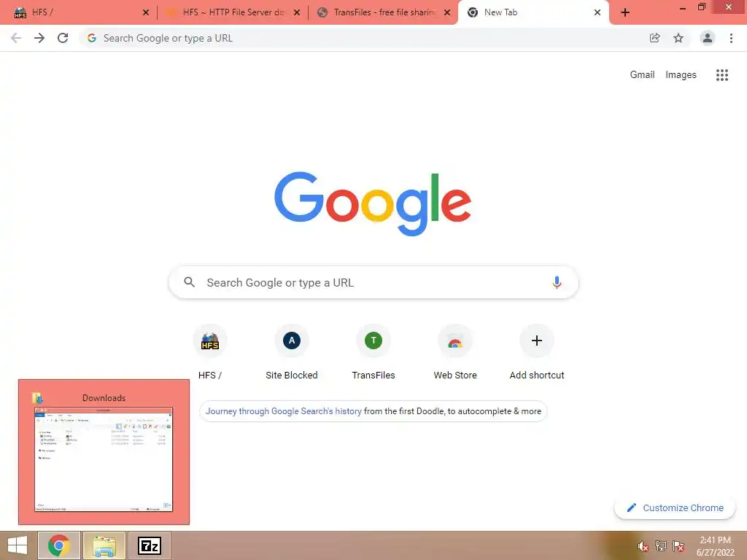
Task: Switch to the HFS ~ HTTP File Server tab
Action: [233, 12]
